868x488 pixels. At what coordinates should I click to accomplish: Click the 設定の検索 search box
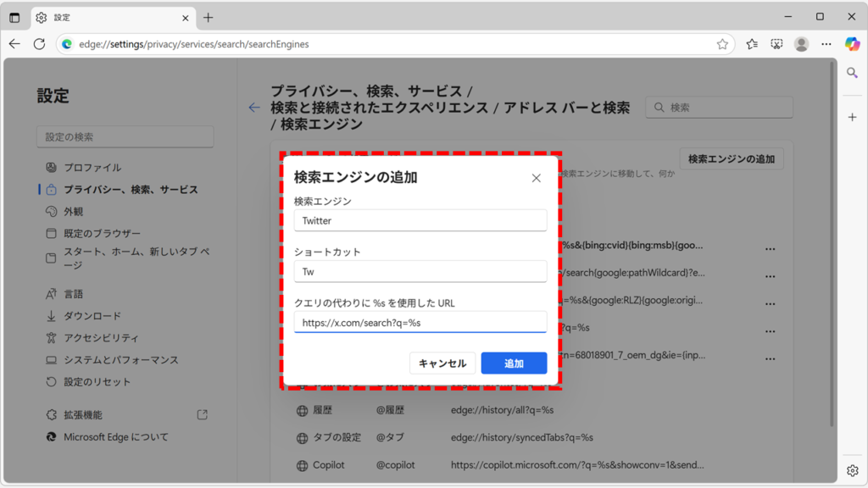(125, 136)
